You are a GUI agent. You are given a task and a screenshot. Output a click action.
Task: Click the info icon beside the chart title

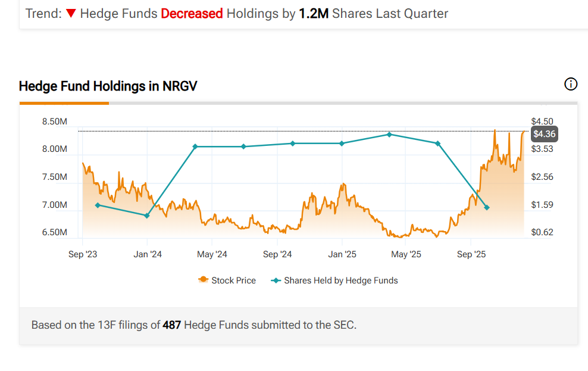tap(570, 84)
